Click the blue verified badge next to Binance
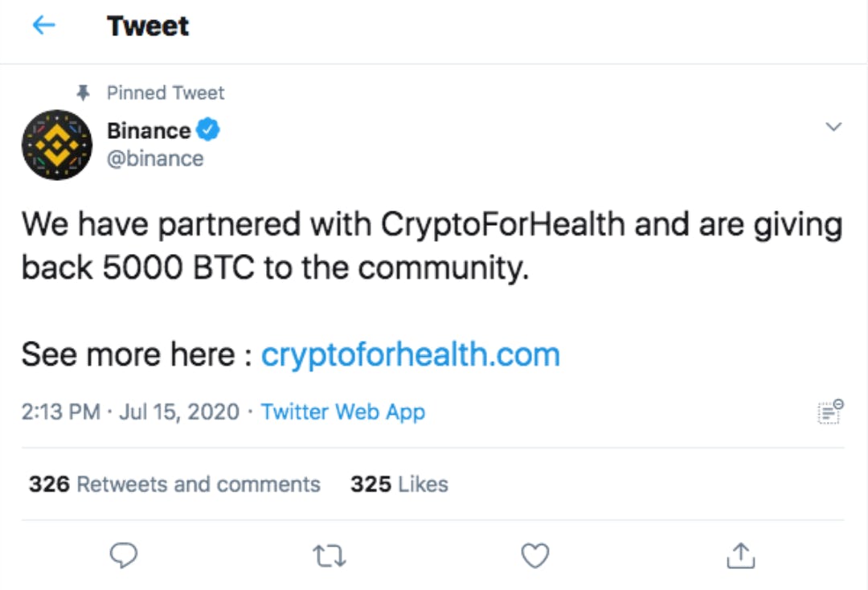868x590 pixels. (x=208, y=129)
